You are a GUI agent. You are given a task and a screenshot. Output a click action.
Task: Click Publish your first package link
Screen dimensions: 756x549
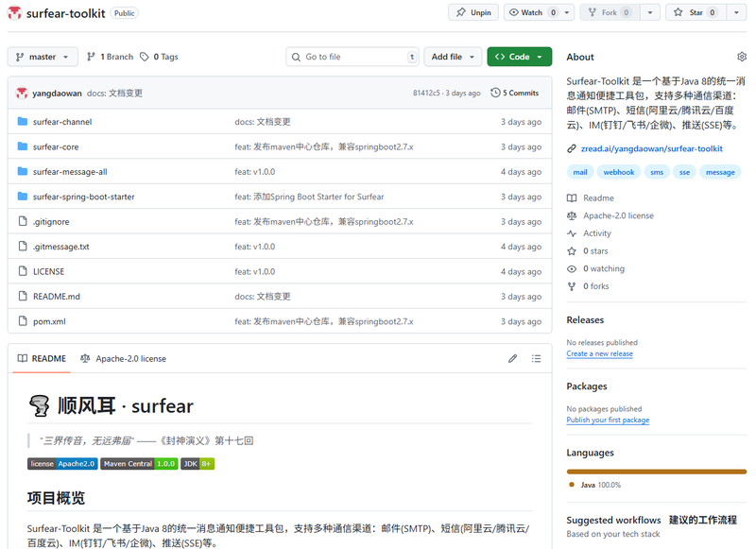(608, 420)
